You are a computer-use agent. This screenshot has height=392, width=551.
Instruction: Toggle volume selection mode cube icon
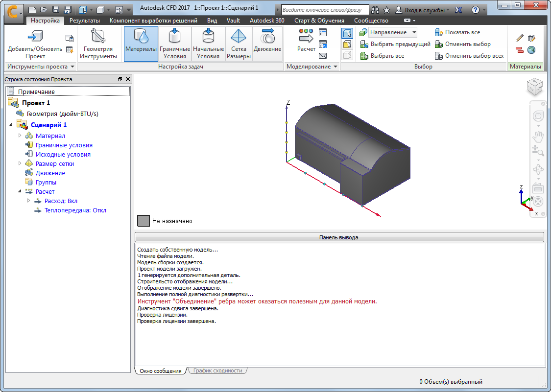(347, 33)
